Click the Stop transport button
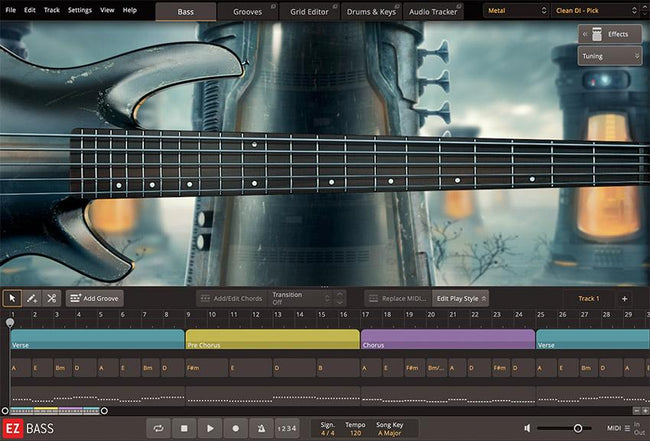This screenshot has height=441, width=650. [x=184, y=428]
